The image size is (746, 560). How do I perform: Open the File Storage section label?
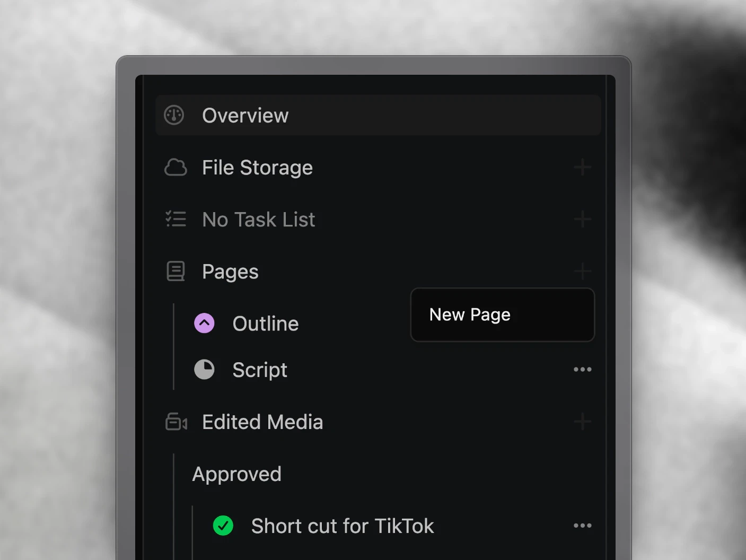pyautogui.click(x=257, y=168)
